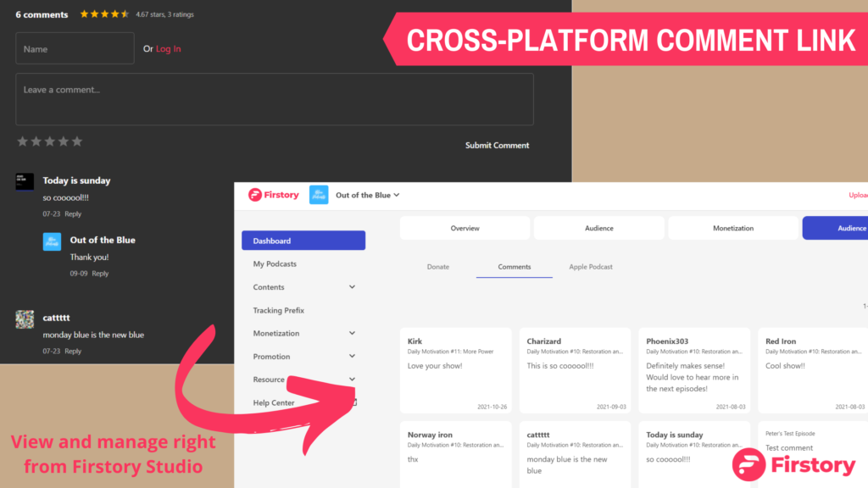Rate five stars in comment form
Image resolution: width=868 pixels, height=488 pixels.
pos(77,141)
